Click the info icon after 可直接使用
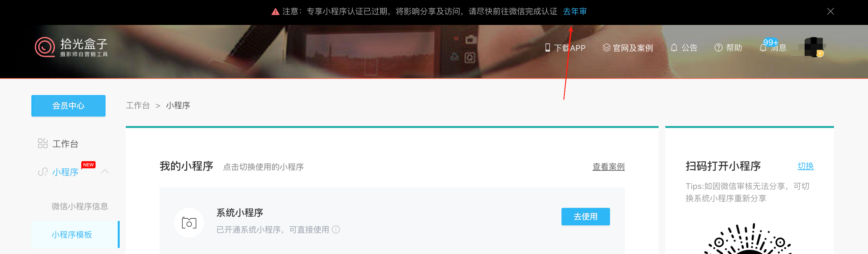Viewport: 868px width, 254px height. (336, 229)
